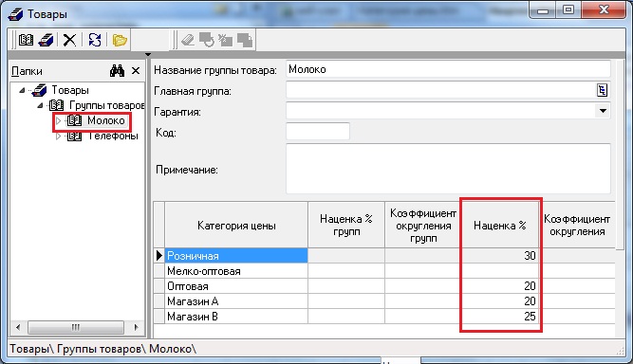Click the yellow folder toolbar icon
Viewport: 633px width, 364px height.
[x=120, y=40]
